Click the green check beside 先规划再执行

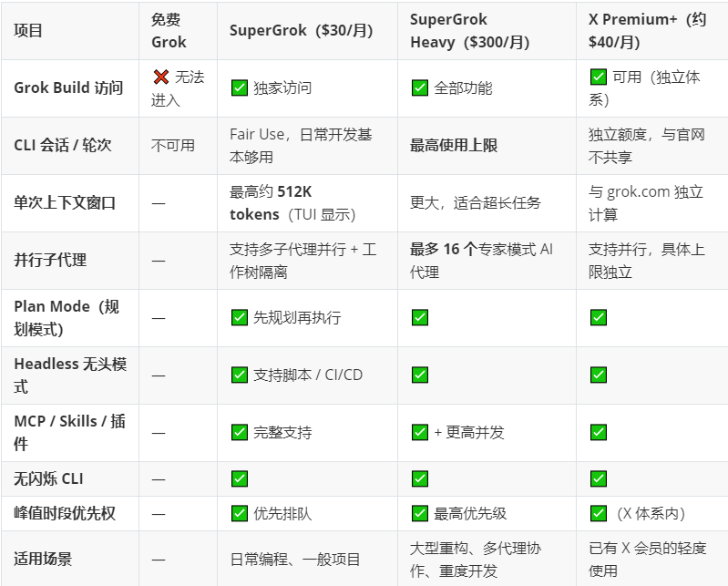click(239, 317)
